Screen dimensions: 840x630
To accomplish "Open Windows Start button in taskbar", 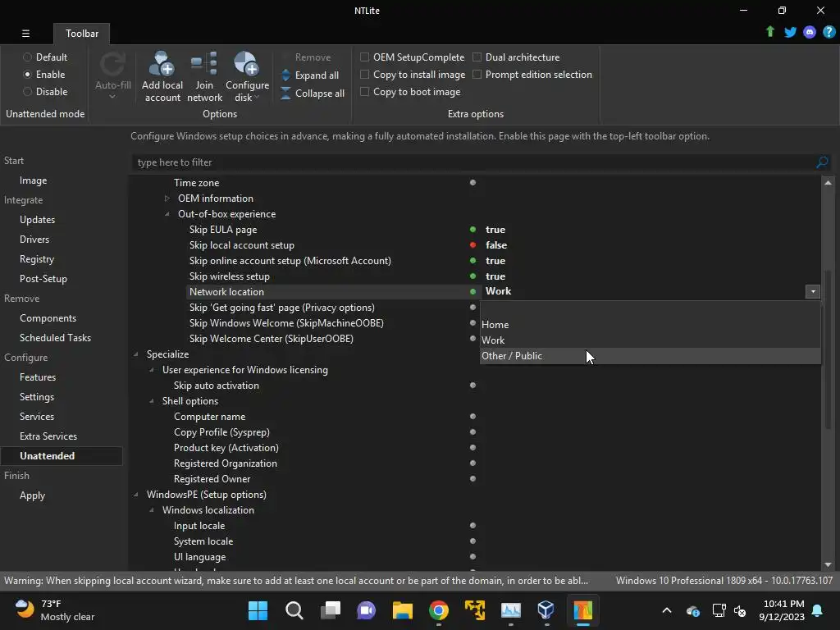I will pos(258,610).
